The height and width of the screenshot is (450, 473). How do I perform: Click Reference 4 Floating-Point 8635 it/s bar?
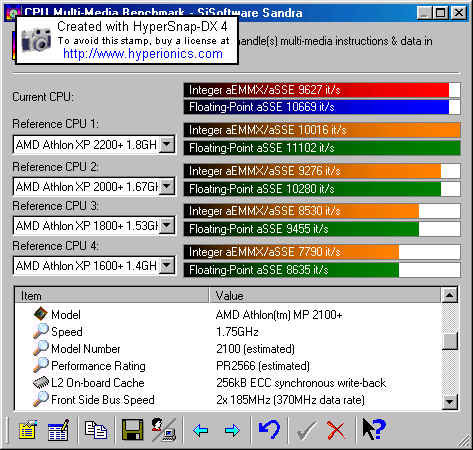click(322, 270)
